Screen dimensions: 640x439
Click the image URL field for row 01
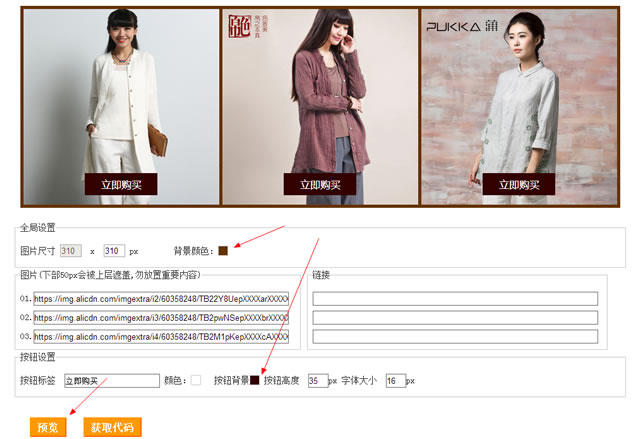[x=161, y=299]
